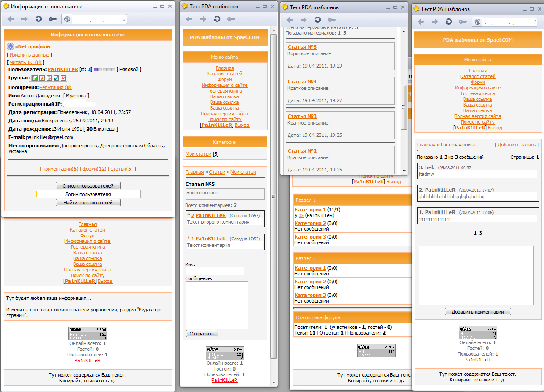Click blue pencil icon in Группа row
The width and height of the screenshot is (544, 392).
[x=56, y=78]
